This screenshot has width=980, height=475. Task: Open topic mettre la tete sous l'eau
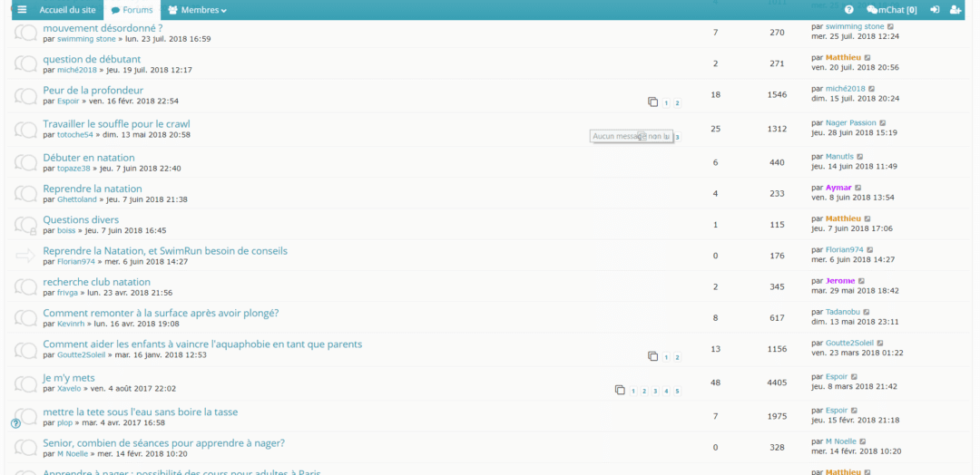pyautogui.click(x=141, y=412)
